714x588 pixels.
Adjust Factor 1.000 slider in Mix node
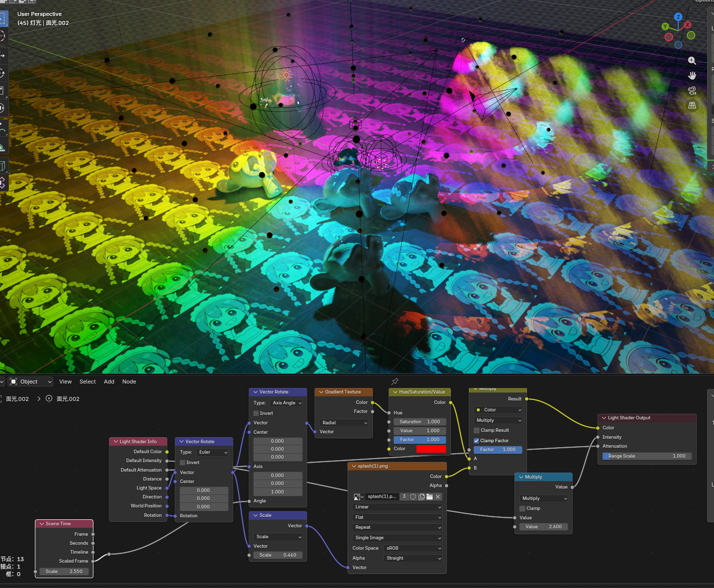click(498, 450)
